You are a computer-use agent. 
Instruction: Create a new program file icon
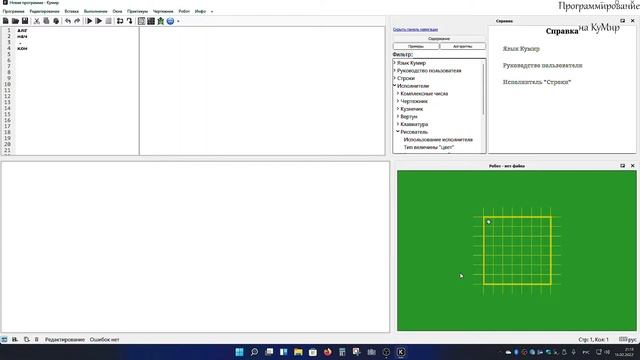[6, 21]
